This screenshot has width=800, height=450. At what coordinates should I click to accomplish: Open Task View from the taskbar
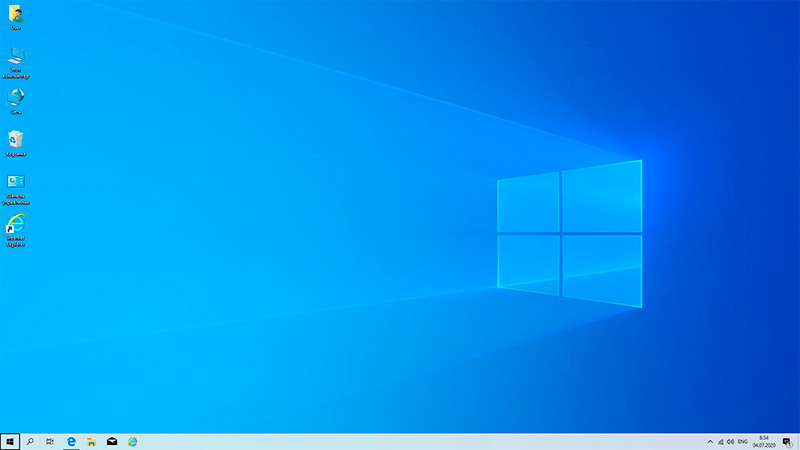tap(50, 441)
